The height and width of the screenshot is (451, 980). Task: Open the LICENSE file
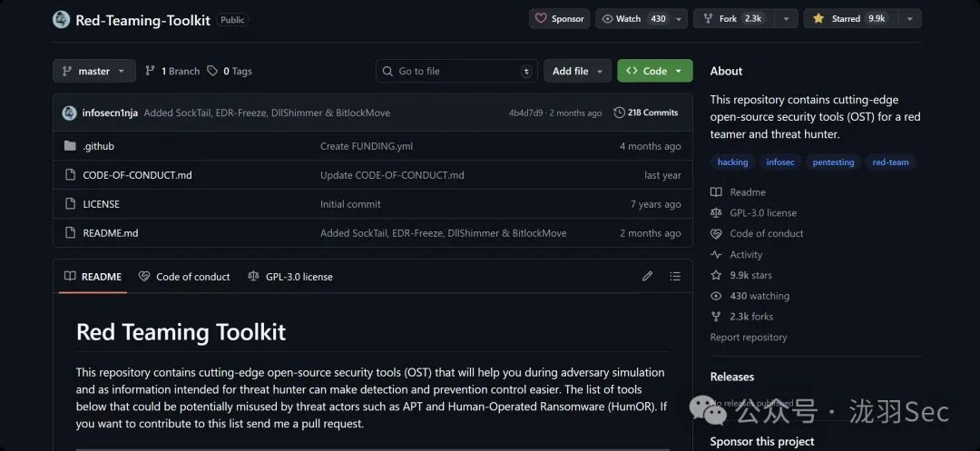click(102, 204)
